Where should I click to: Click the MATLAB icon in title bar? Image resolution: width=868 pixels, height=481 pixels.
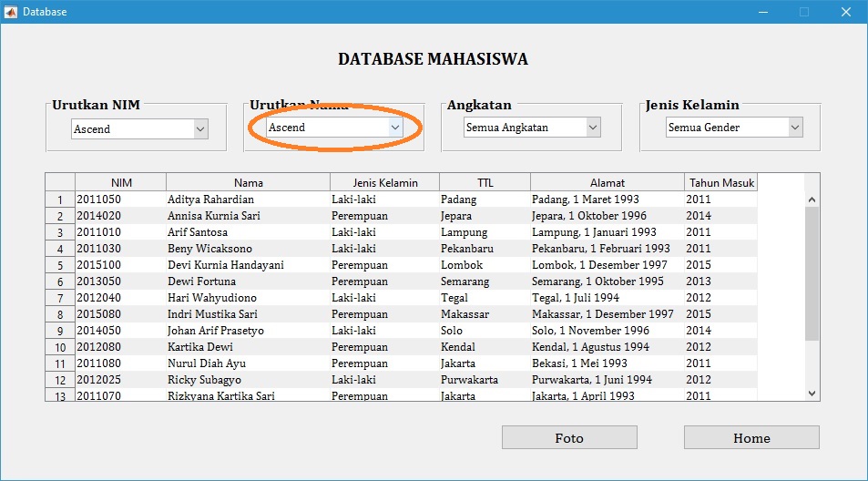[x=11, y=12]
